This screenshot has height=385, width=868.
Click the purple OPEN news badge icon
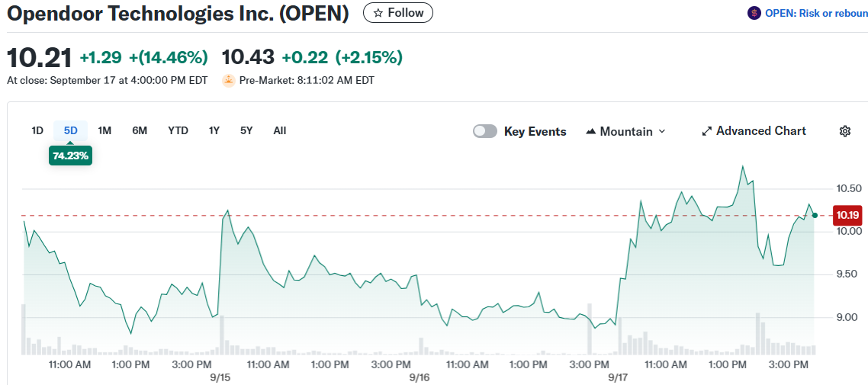754,13
